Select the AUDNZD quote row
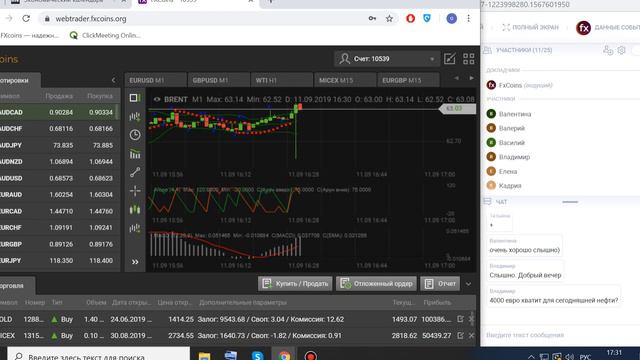Image resolution: width=640 pixels, height=360 pixels. tap(59, 162)
